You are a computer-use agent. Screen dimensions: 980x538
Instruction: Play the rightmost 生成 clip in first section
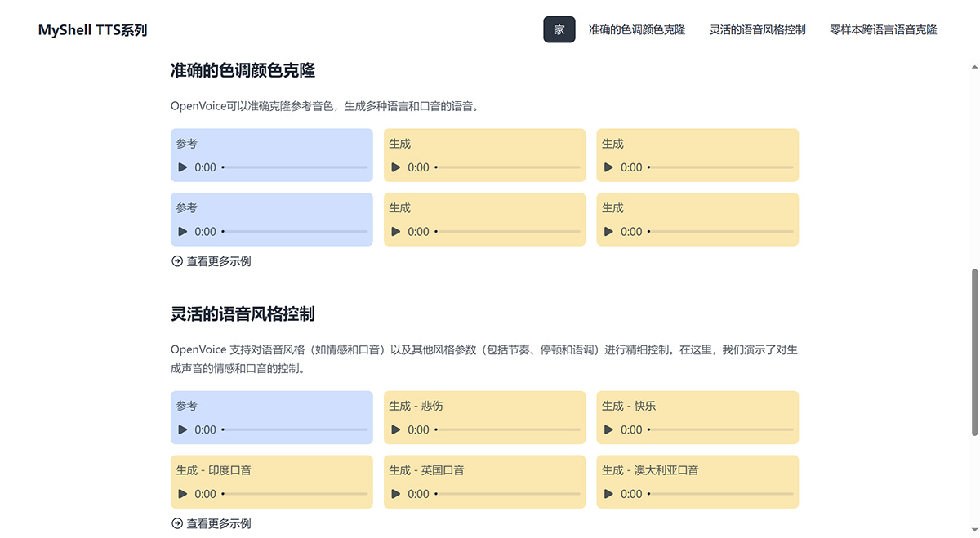click(x=609, y=167)
